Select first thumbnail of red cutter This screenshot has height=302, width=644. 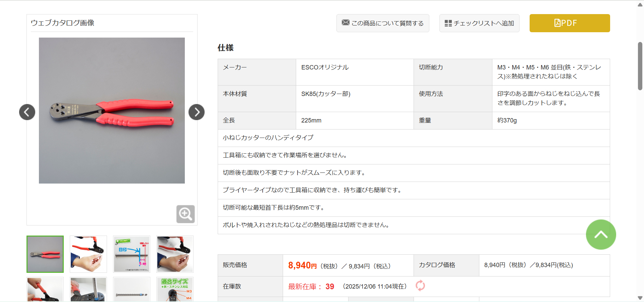45,254
